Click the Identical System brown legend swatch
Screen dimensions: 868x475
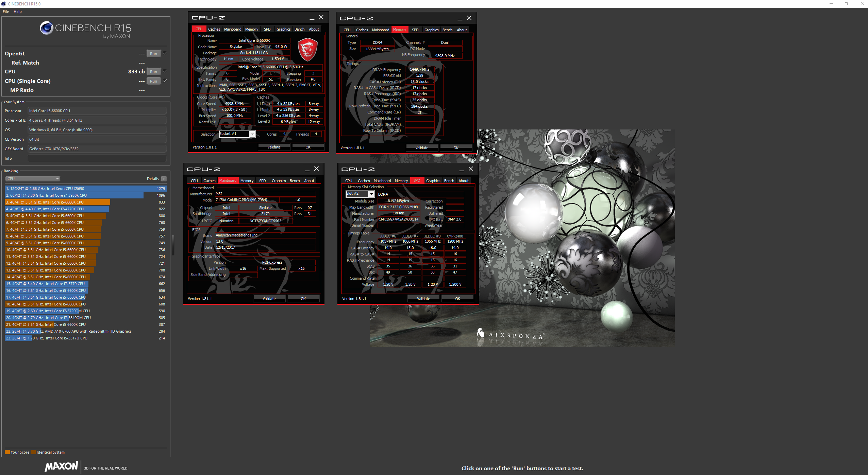(33, 452)
